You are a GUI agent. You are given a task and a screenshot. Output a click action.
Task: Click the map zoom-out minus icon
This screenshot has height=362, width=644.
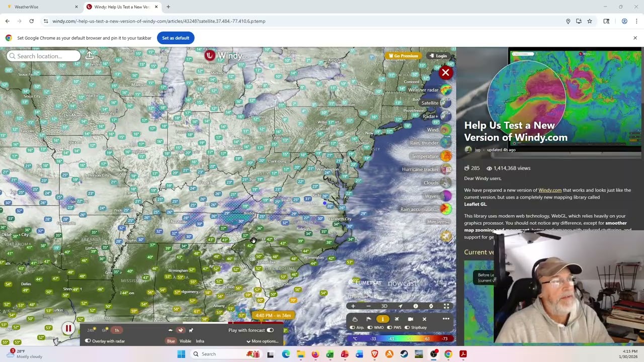tap(368, 306)
